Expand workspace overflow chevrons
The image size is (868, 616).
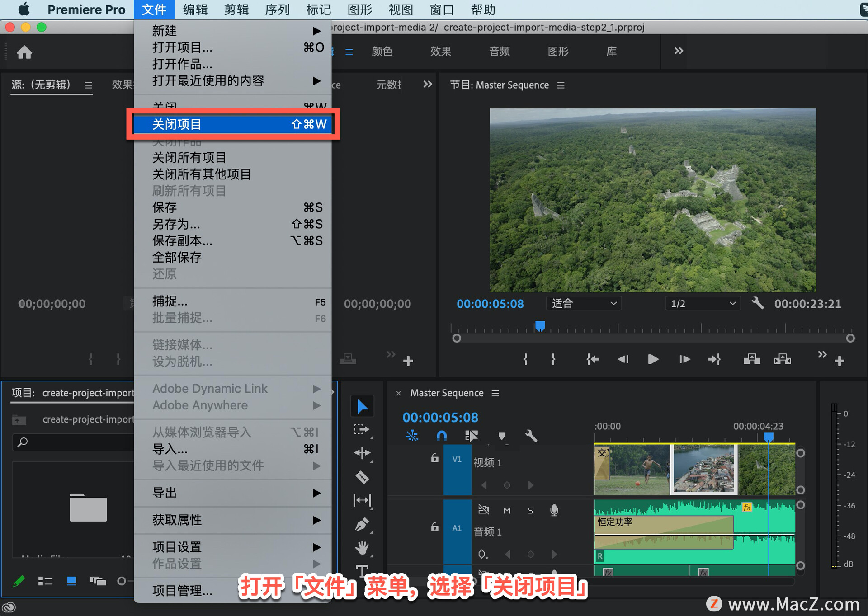pyautogui.click(x=679, y=51)
